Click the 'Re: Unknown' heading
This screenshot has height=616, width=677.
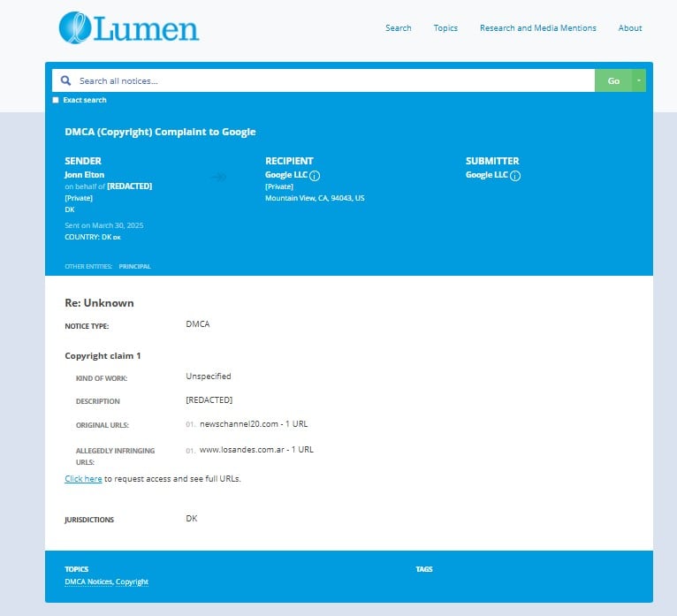pyautogui.click(x=99, y=303)
